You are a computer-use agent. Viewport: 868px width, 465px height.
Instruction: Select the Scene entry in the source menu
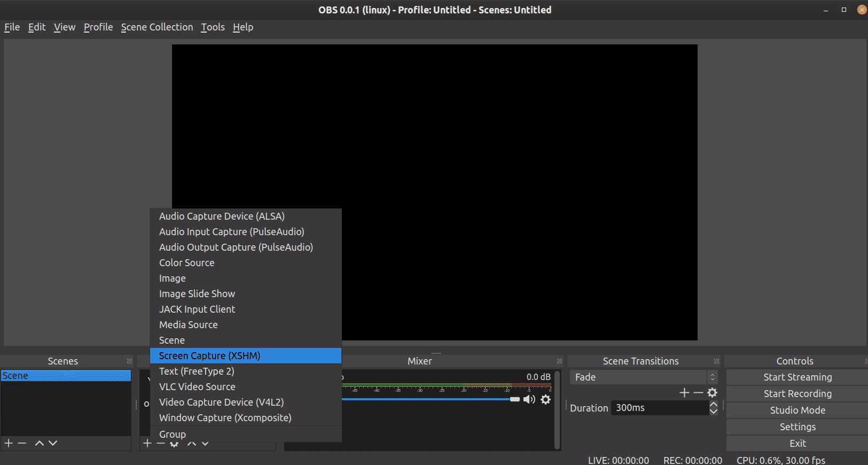click(246, 340)
